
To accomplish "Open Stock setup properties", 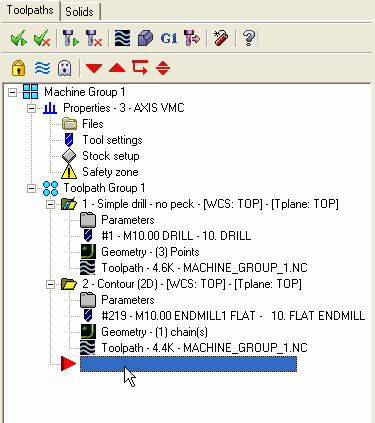I will 111,156.
